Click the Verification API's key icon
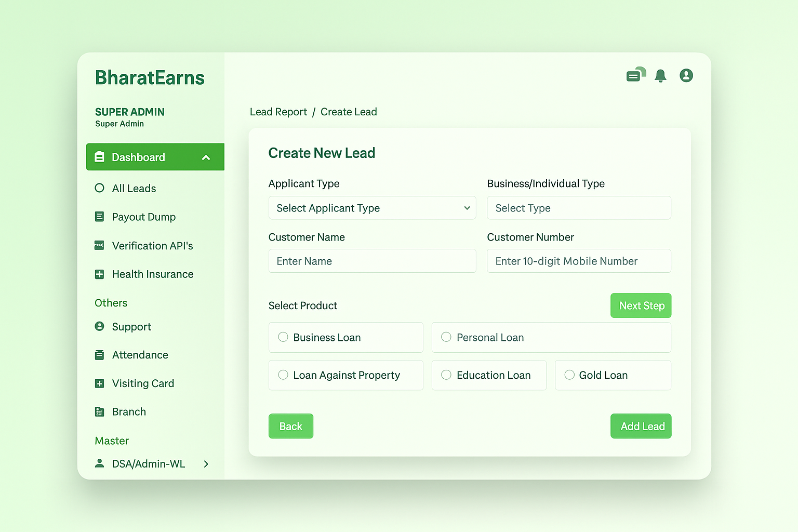798x532 pixels. 99,245
